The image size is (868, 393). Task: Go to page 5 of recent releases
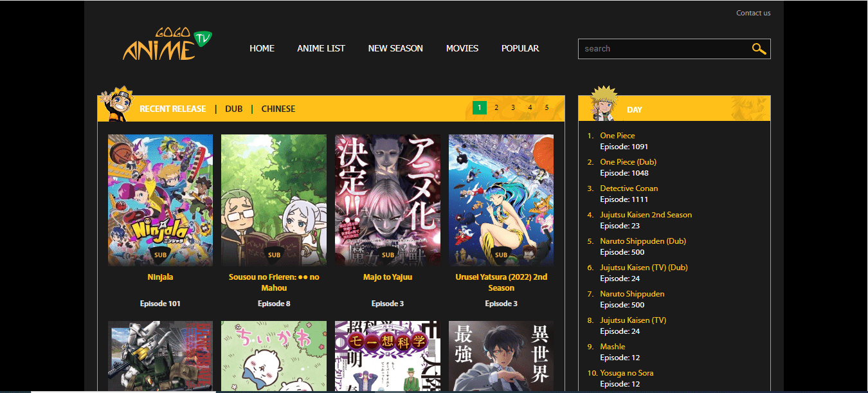[x=546, y=107]
